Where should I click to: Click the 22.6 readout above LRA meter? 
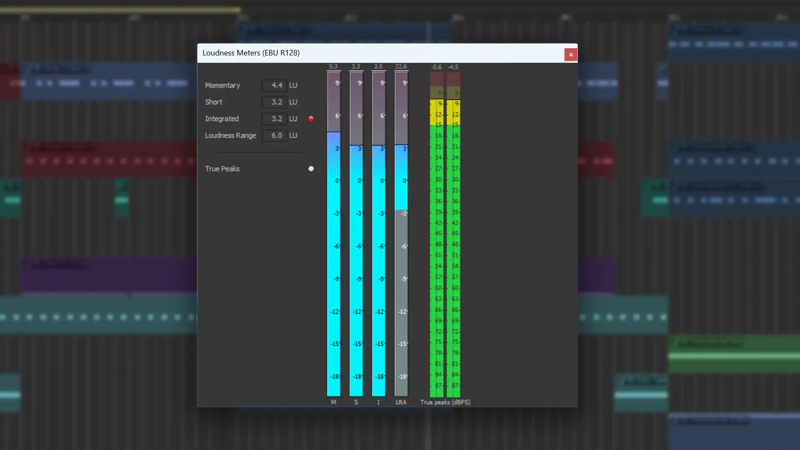click(401, 67)
